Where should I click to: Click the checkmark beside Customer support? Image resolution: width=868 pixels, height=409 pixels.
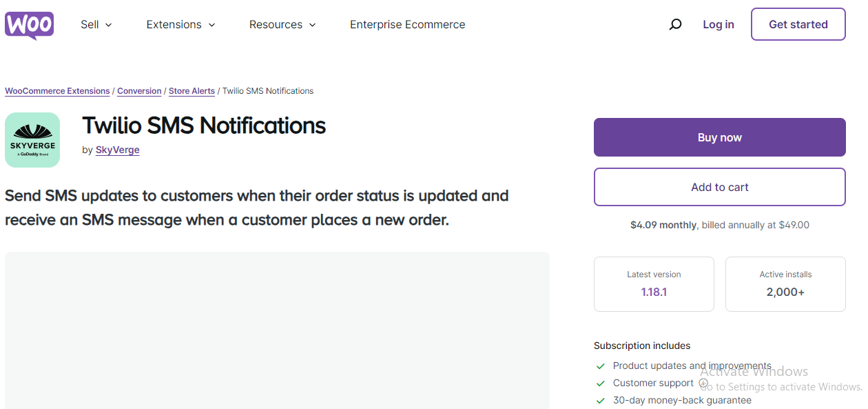(x=601, y=383)
